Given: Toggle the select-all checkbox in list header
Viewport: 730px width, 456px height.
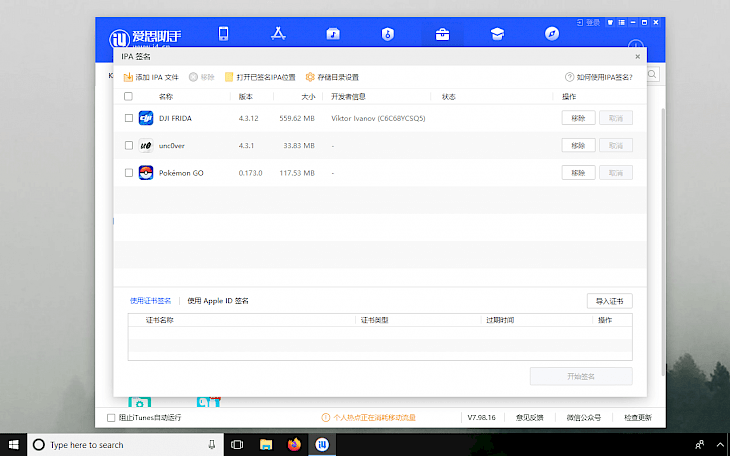Looking at the screenshot, I should pyautogui.click(x=128, y=96).
